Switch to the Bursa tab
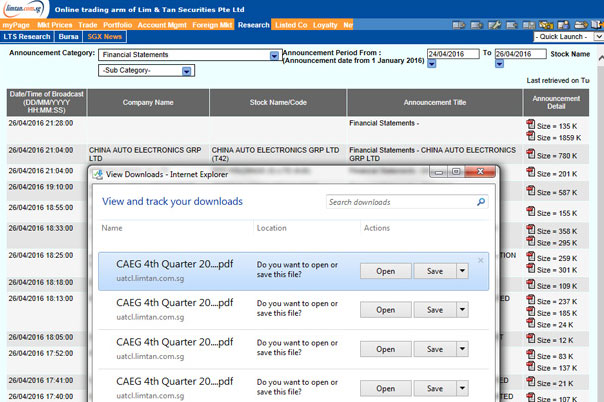The image size is (604, 402). point(69,37)
